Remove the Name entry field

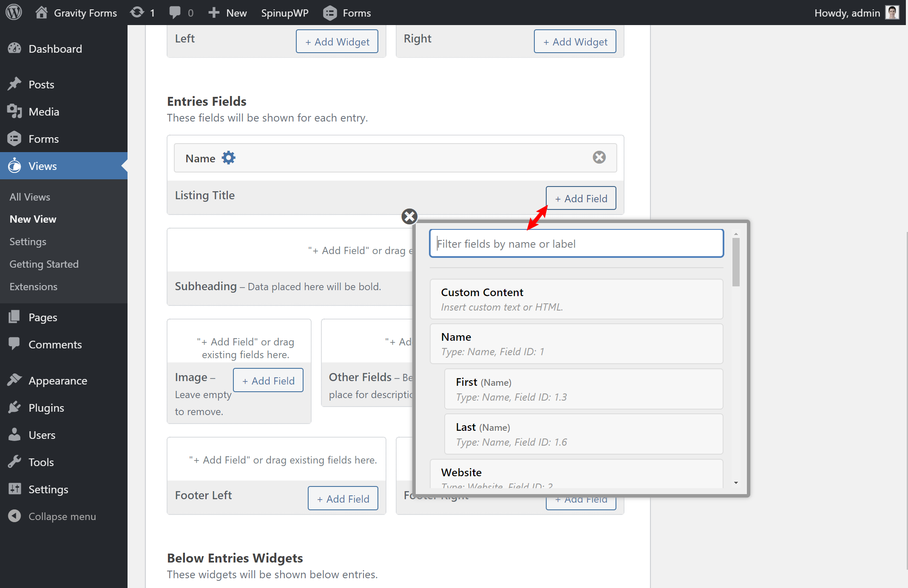(x=600, y=158)
